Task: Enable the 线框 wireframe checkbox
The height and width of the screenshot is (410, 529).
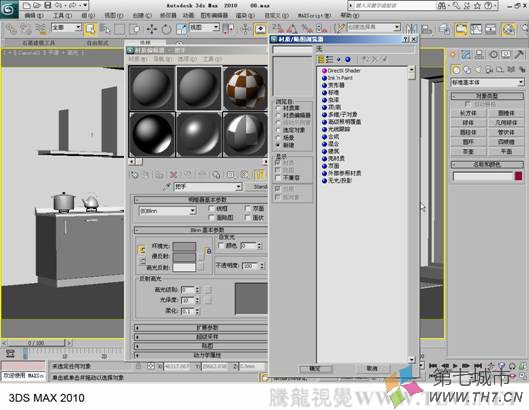Action: [212, 208]
